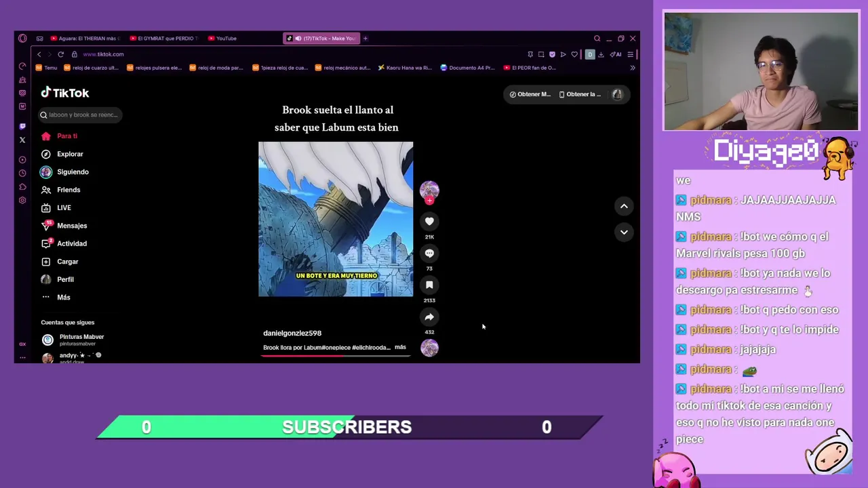Switch to El GYMRAT que PERDIO tab

(x=163, y=39)
